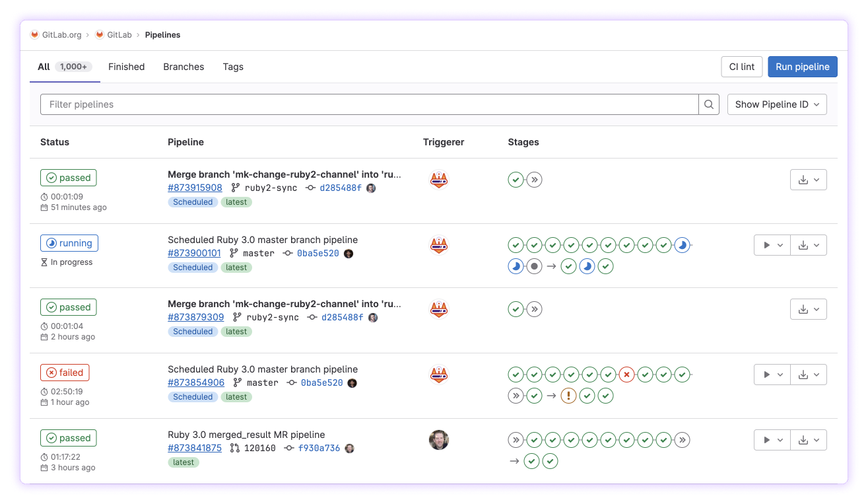The width and height of the screenshot is (868, 504).
Task: Click the user avatar triggerer for pipeline #873841875
Action: [440, 439]
